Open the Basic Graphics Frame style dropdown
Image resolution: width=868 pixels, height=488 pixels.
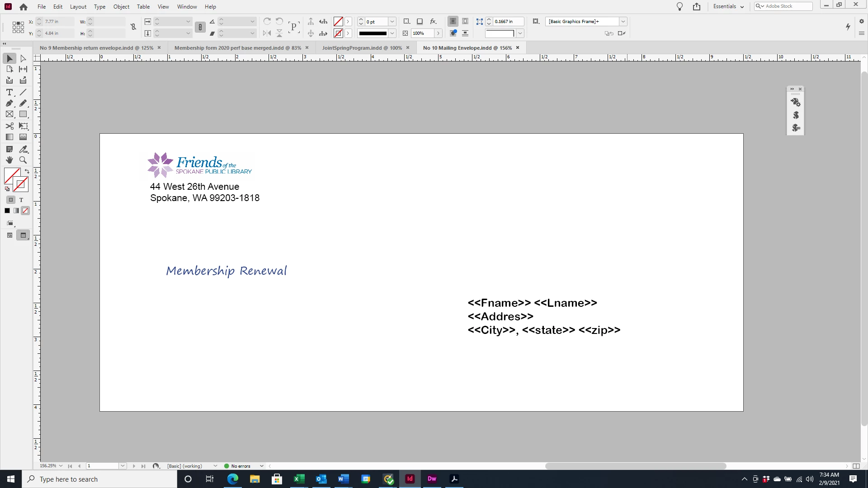(x=623, y=21)
